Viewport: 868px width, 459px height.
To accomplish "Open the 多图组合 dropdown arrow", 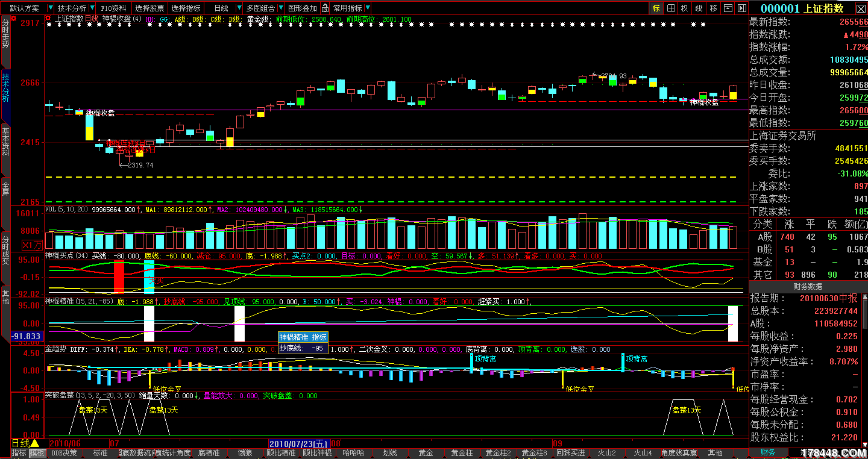I will click(x=280, y=8).
